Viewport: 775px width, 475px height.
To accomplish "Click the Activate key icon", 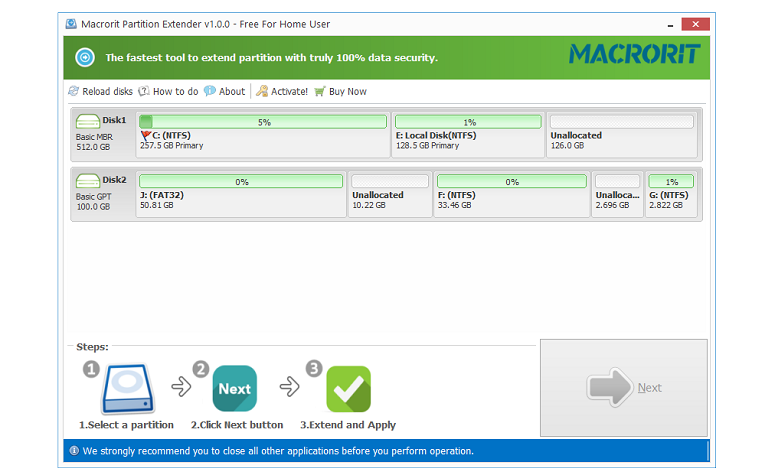I will [262, 91].
